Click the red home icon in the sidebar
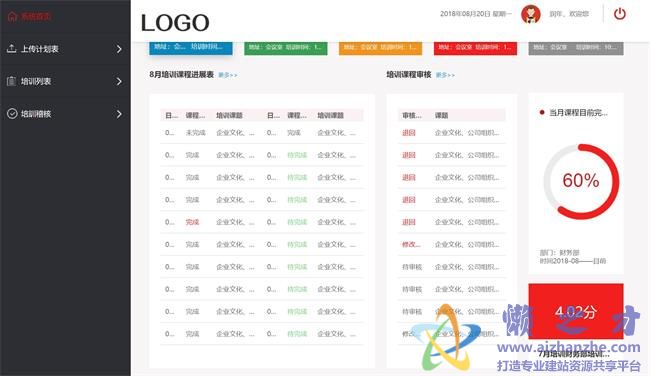 (12, 16)
